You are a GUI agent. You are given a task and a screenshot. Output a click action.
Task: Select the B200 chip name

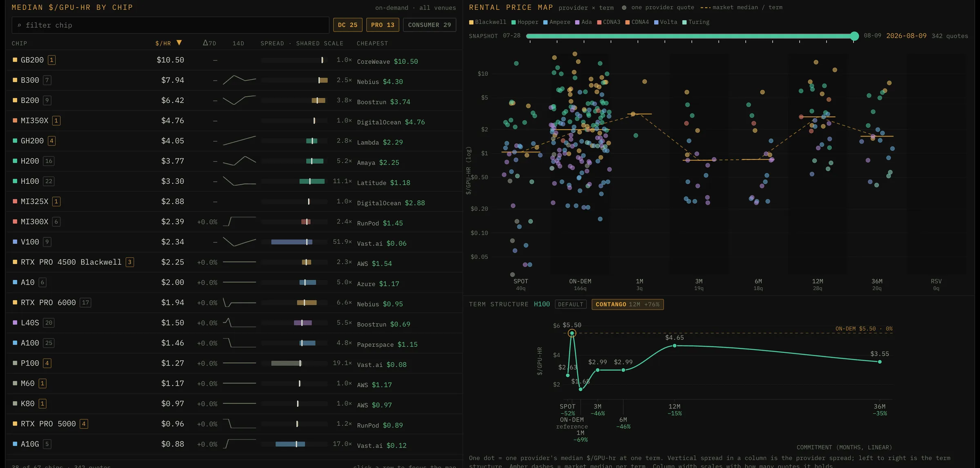tap(30, 100)
